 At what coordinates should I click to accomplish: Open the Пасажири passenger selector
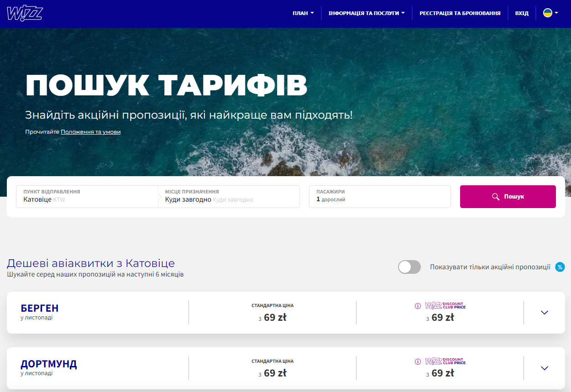coord(379,197)
